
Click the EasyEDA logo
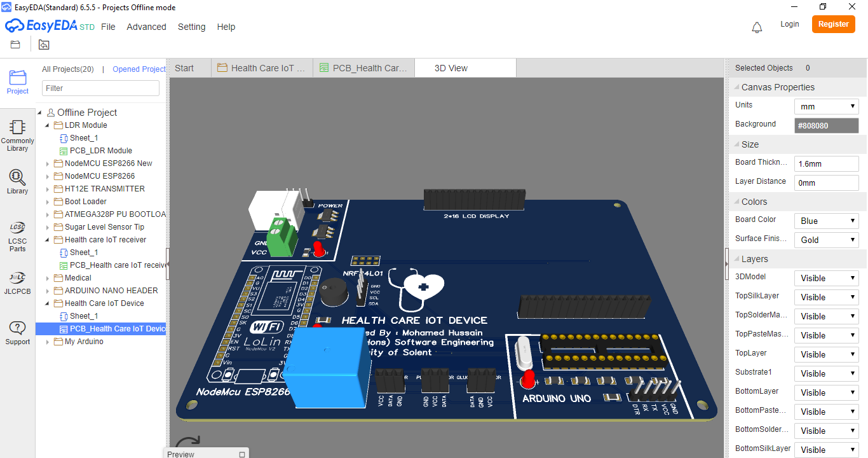[50, 26]
